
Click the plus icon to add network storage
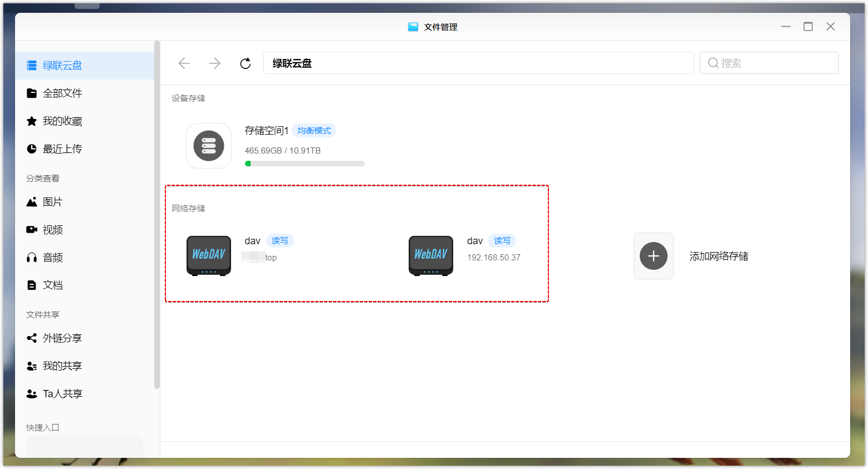654,256
